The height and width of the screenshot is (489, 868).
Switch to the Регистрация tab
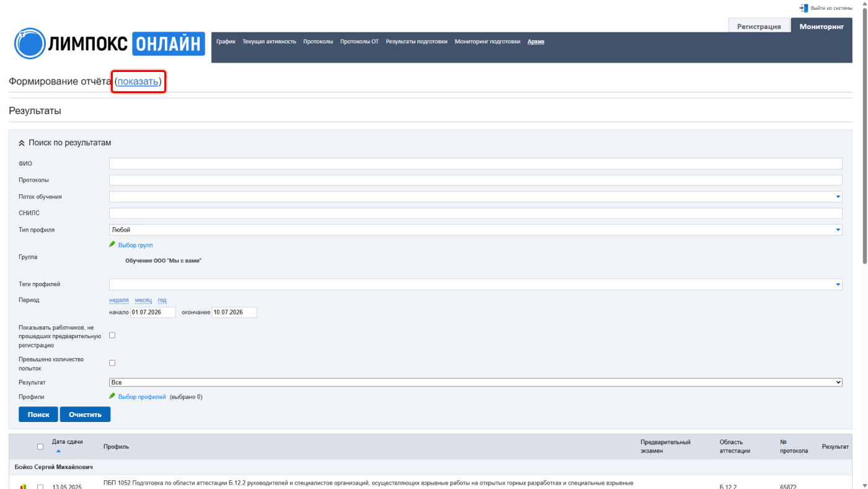[x=759, y=27]
